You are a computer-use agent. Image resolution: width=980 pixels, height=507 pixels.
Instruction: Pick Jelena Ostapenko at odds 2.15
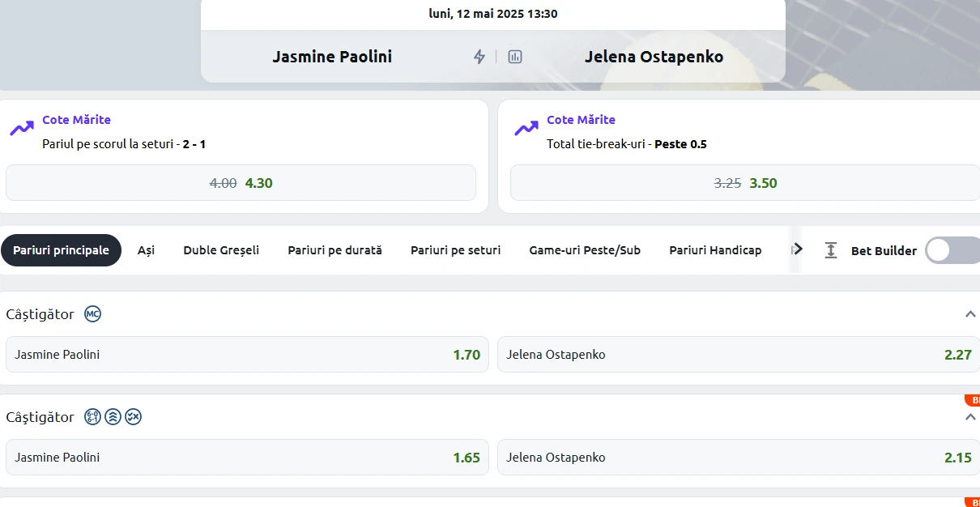(739, 458)
